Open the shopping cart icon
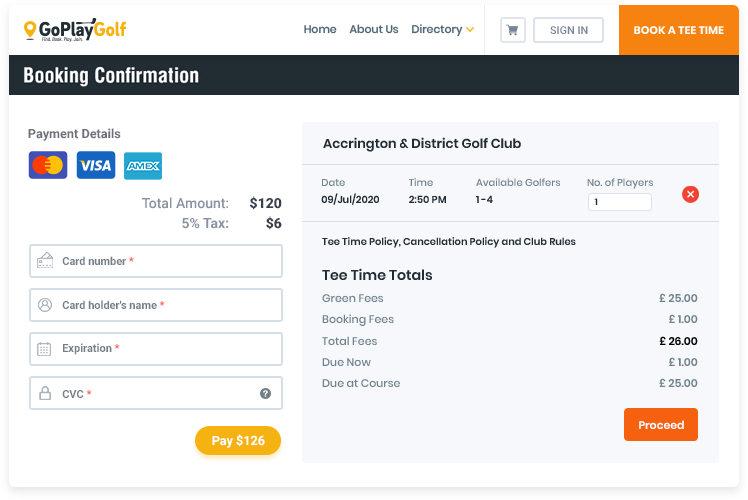This screenshot has height=500, width=748. [513, 30]
